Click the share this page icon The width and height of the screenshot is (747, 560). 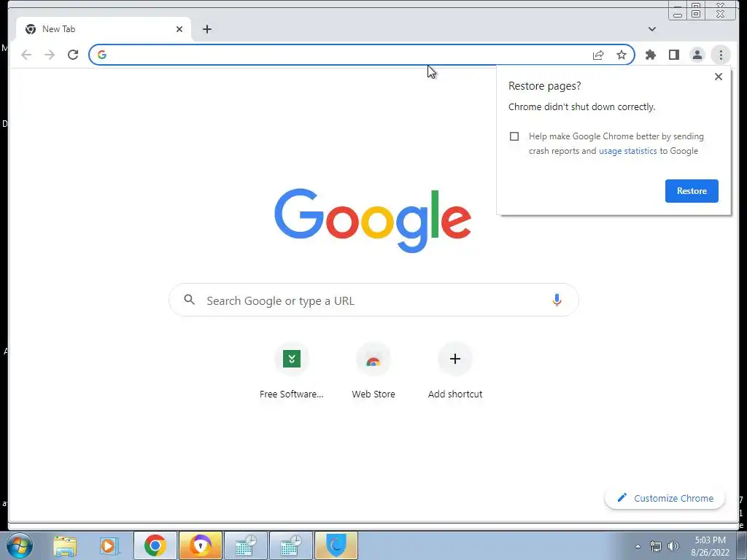point(598,55)
